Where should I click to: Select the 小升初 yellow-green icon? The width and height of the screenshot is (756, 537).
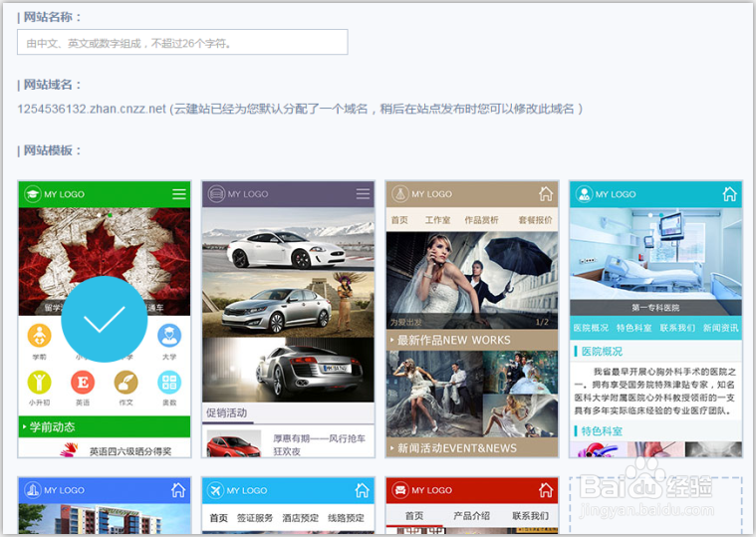pos(39,383)
